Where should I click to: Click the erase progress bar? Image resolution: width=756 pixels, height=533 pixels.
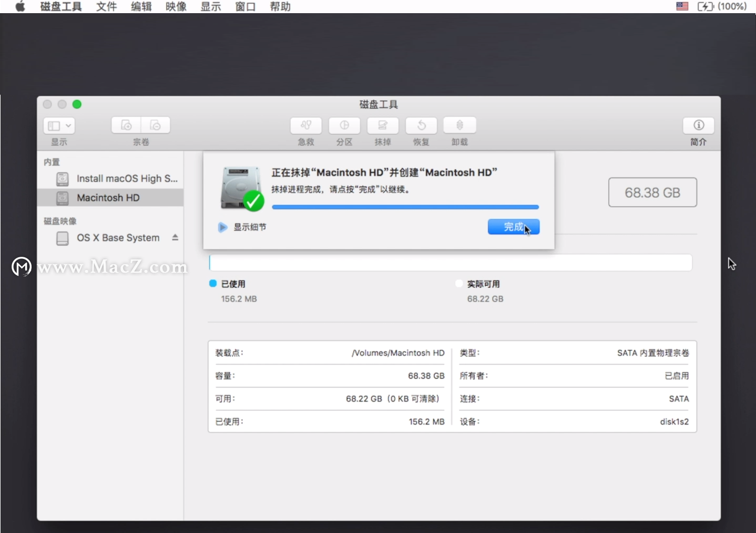405,207
